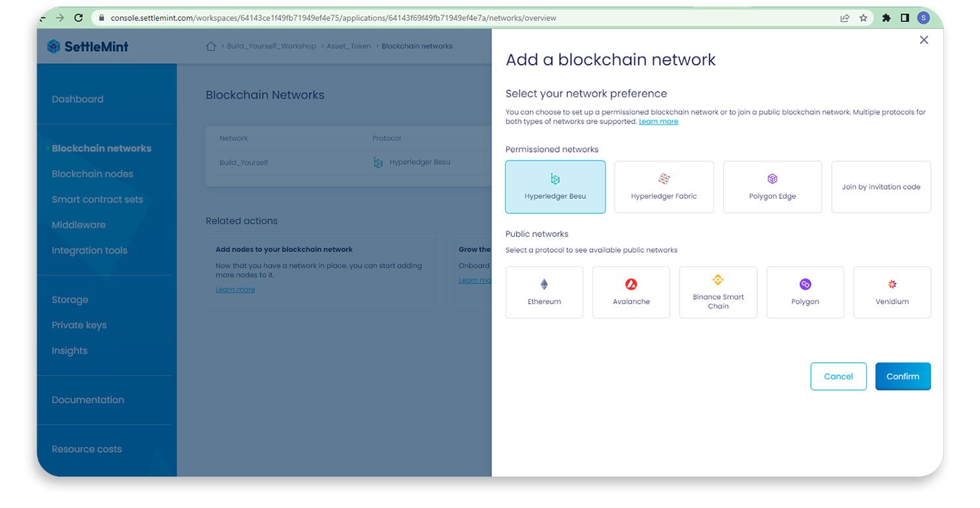Open Smart contract sets in sidebar
The height and width of the screenshot is (508, 980).
pos(97,199)
